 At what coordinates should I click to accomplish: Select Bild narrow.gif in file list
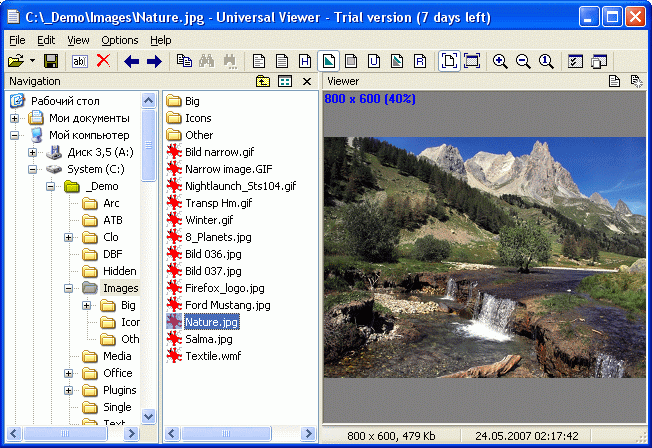coord(220,152)
